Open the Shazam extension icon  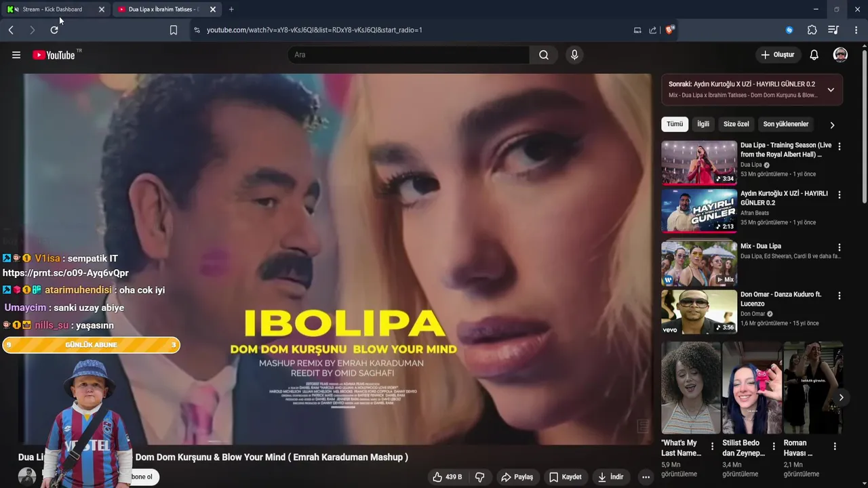coord(789,30)
